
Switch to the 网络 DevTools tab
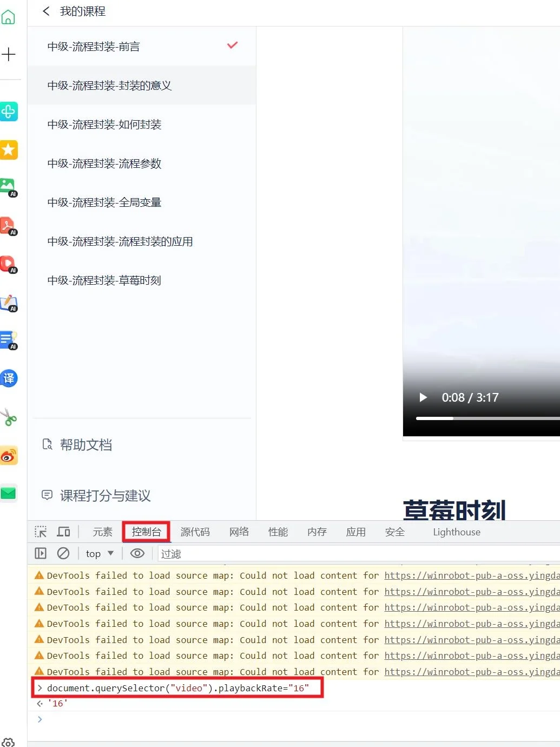click(239, 532)
